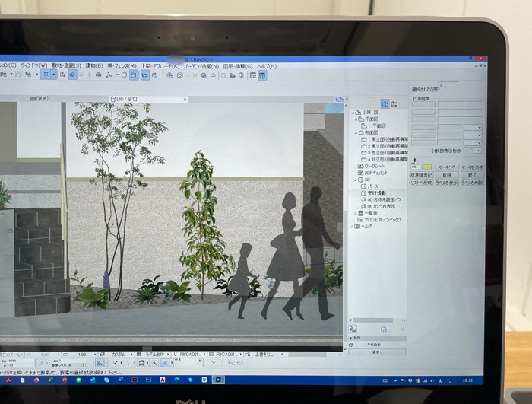Click the 取得 button

pyautogui.click(x=447, y=175)
